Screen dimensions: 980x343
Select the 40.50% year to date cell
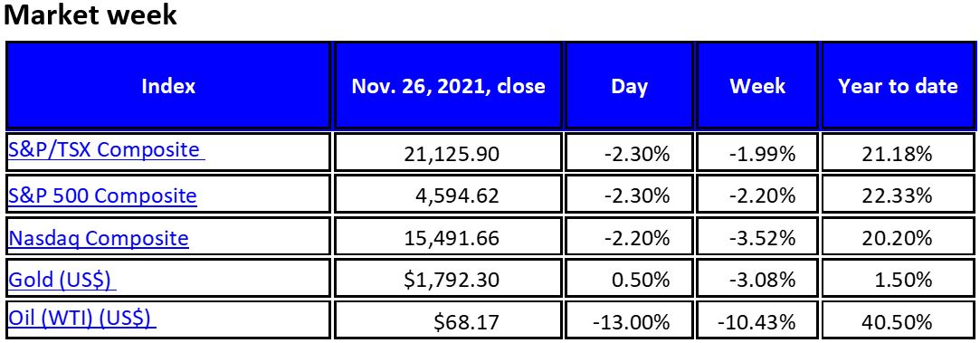[x=898, y=322]
